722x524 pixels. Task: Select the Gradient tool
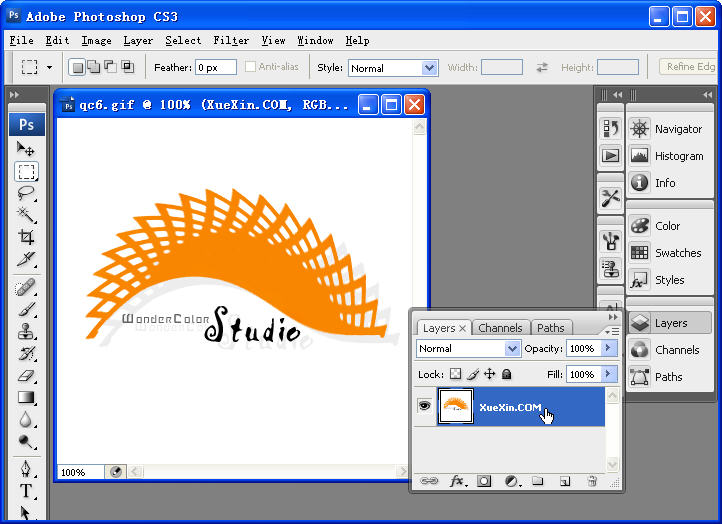pyautogui.click(x=26, y=397)
